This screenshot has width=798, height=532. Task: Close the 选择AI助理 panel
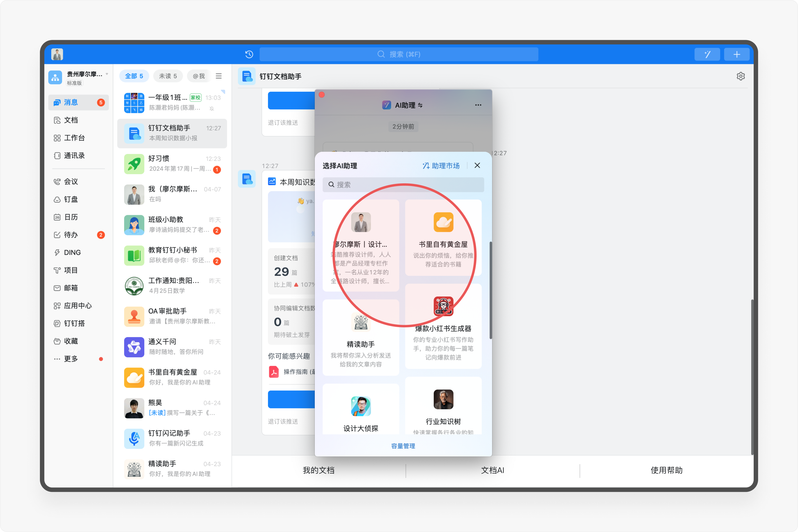pyautogui.click(x=477, y=165)
